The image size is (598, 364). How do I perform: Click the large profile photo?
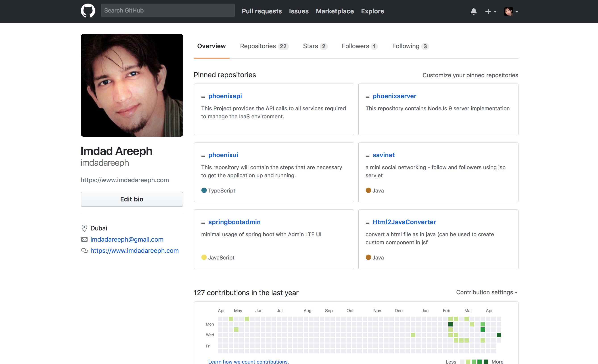point(132,85)
